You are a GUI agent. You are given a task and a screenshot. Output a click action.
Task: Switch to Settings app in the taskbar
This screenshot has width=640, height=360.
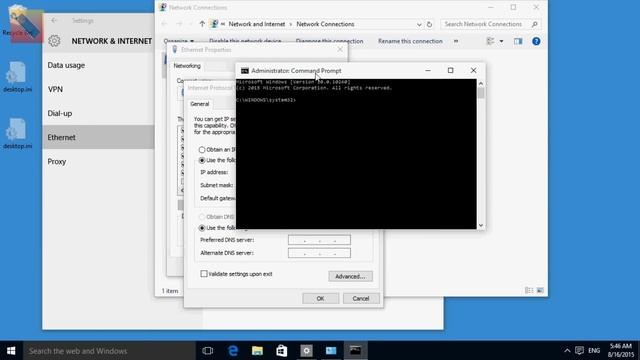click(307, 351)
